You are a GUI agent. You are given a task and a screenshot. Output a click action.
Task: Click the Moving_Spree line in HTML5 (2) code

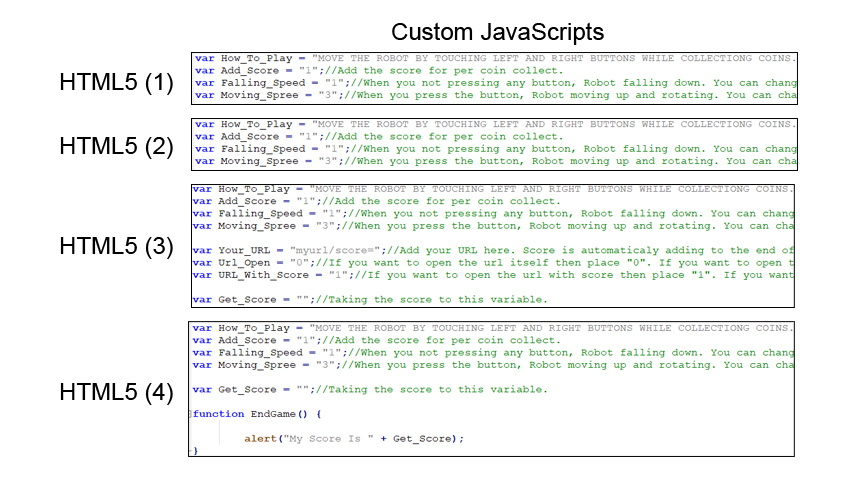[496, 161]
